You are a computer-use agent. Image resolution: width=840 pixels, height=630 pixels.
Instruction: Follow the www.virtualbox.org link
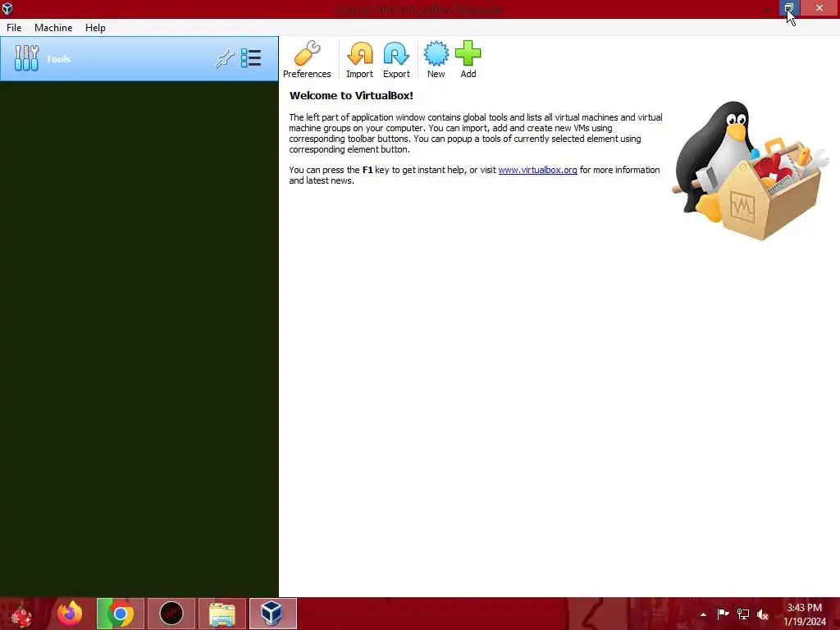pyautogui.click(x=537, y=170)
